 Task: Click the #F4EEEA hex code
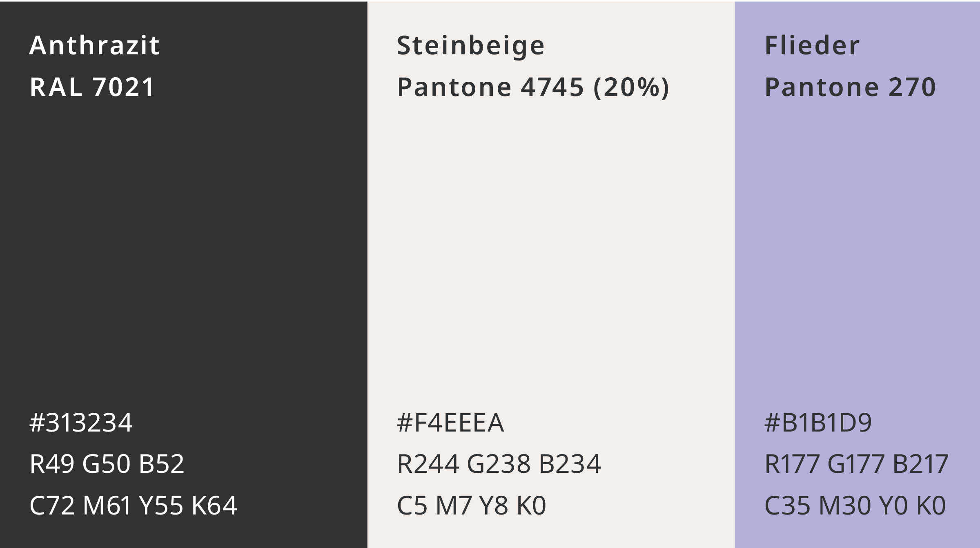[x=450, y=422]
